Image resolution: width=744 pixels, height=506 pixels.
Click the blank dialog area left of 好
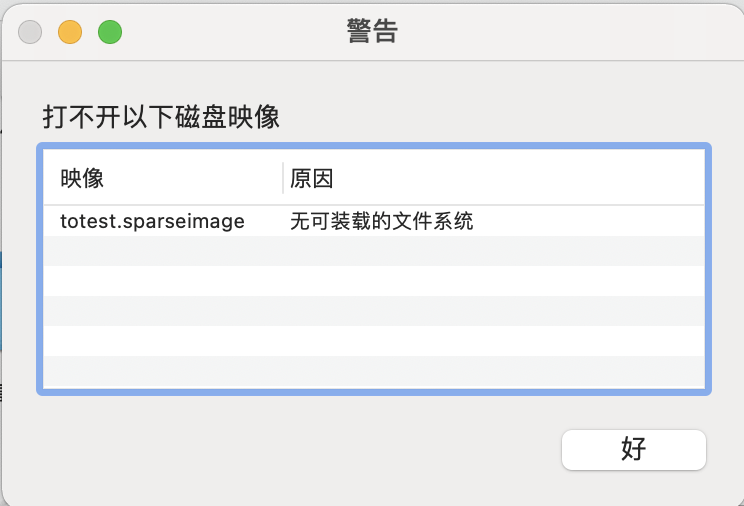300,449
